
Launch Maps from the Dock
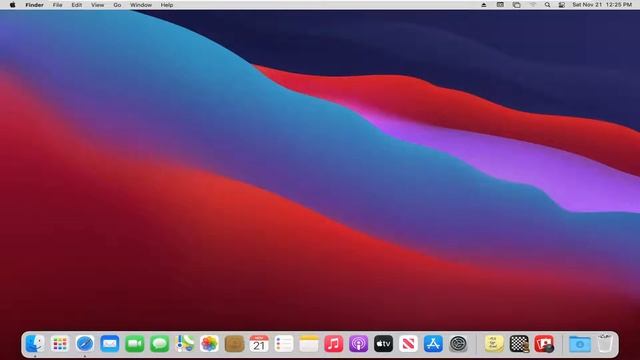coord(184,344)
